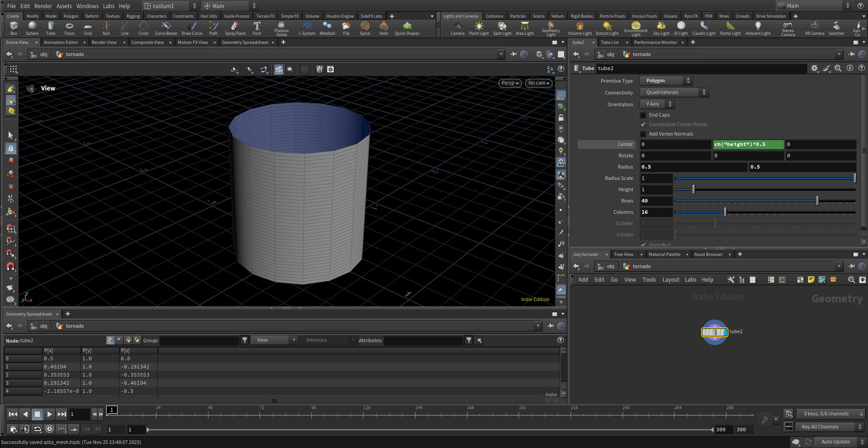Switch to the Performance Monitor tab
The image size is (868, 448).
pyautogui.click(x=655, y=42)
